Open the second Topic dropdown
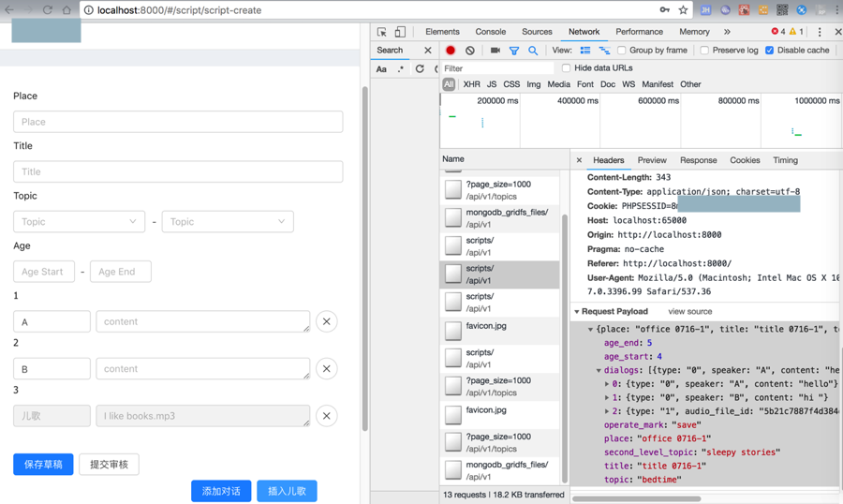Viewport: 843px width, 504px height. point(228,222)
